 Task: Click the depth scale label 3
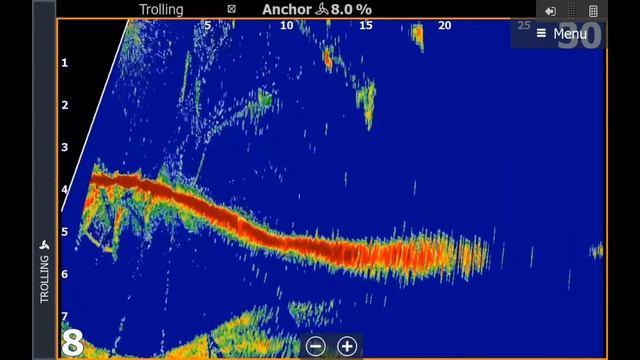pyautogui.click(x=64, y=147)
